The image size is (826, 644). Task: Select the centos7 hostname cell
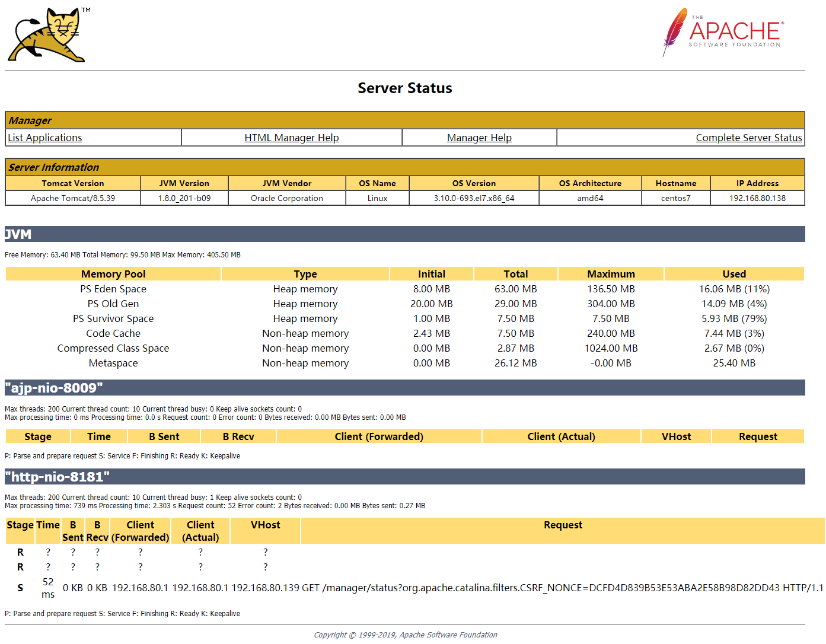click(x=676, y=198)
